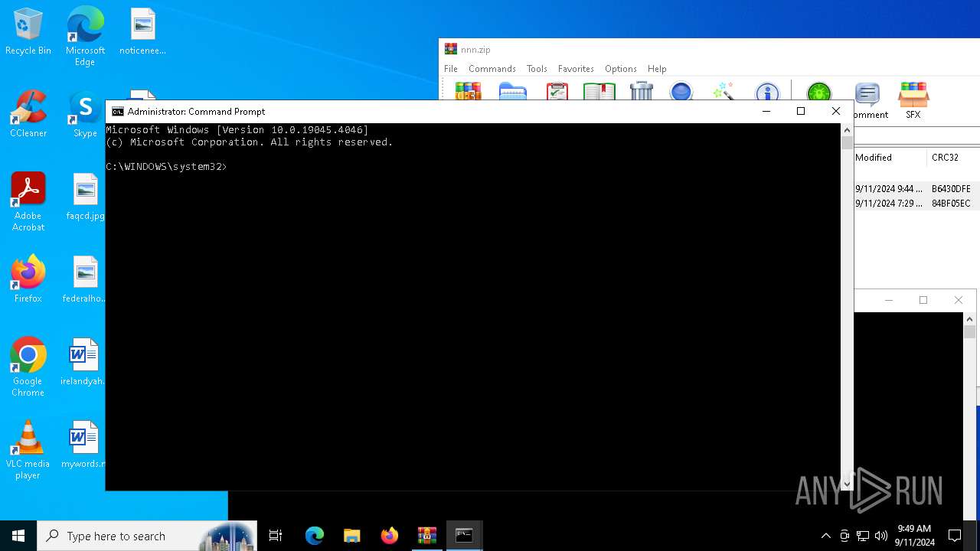Click the Command Prompt scrollbar up arrow
Image resolution: width=980 pixels, height=551 pixels.
coord(847,130)
